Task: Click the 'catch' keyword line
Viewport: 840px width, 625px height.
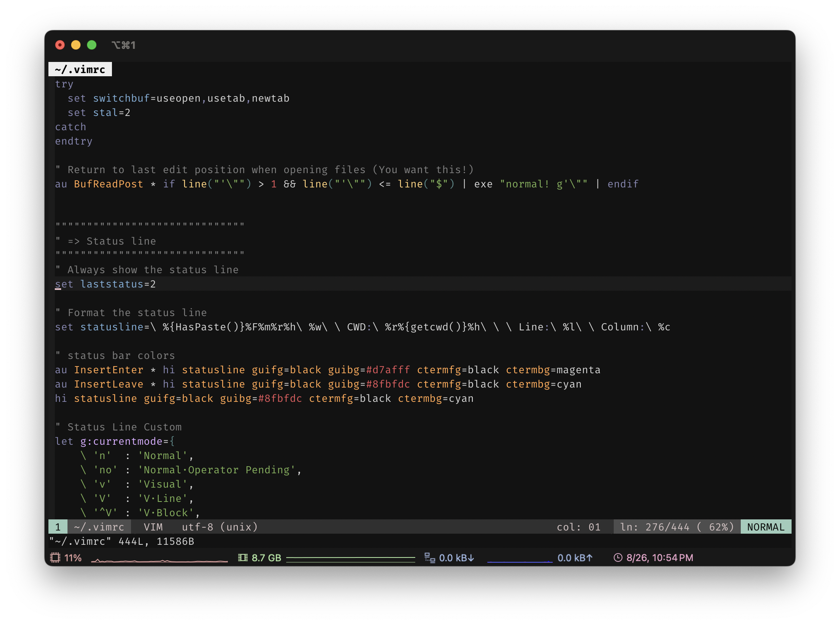Action: click(71, 127)
